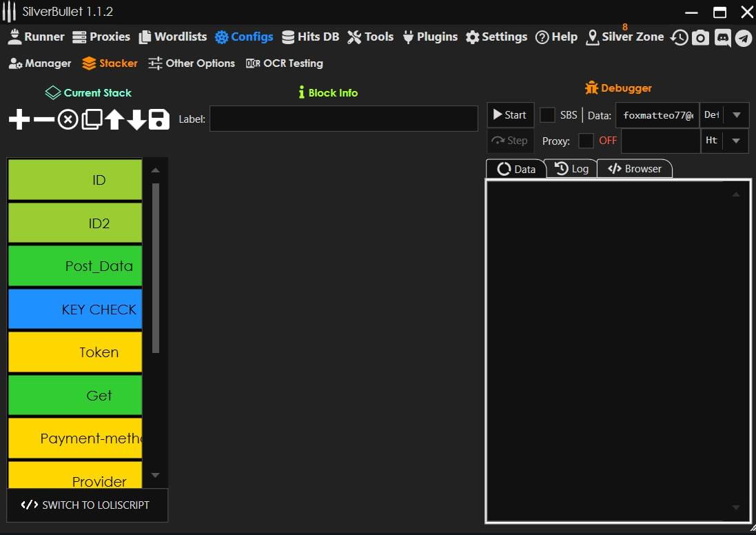Select the Post_Data block

point(75,266)
